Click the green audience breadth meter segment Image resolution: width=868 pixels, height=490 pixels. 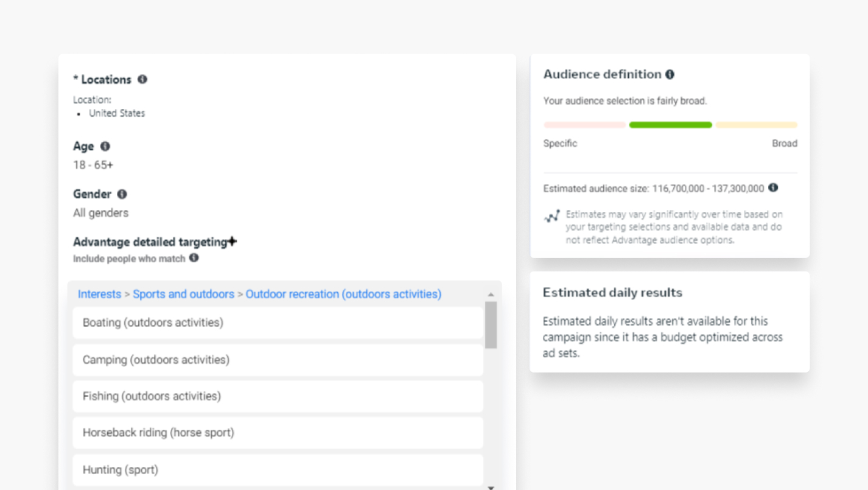click(670, 125)
